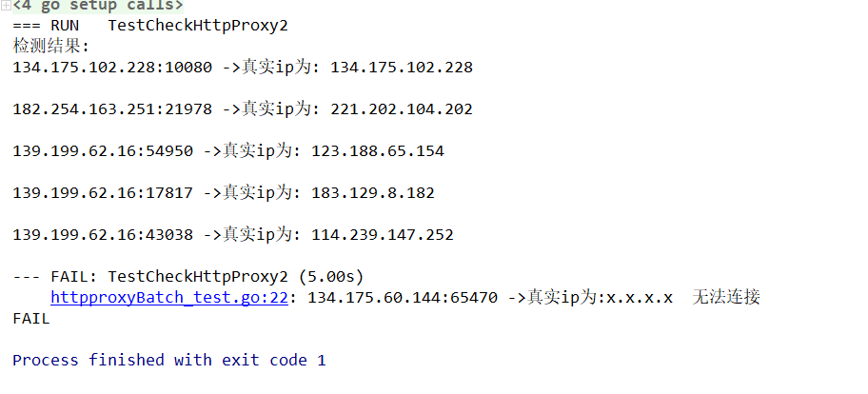This screenshot has height=394, width=868.
Task: Click the proxy address 134.175.102.228:10080
Action: point(112,68)
